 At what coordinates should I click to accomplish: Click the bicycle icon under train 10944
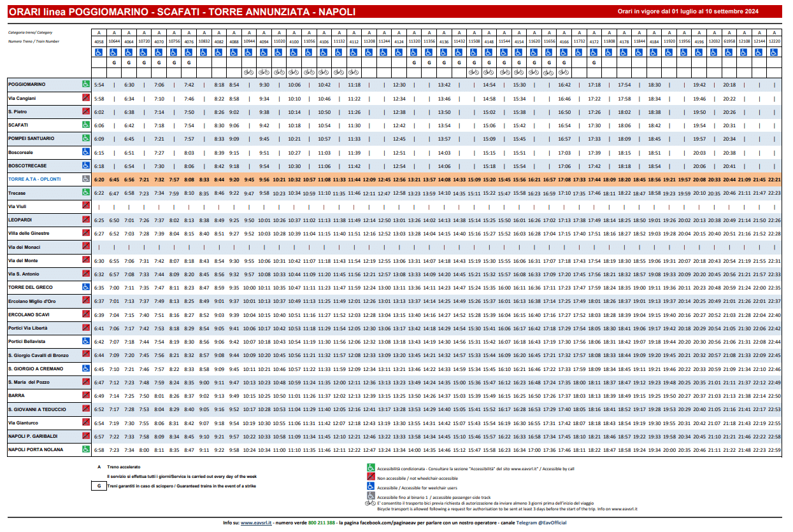(x=248, y=73)
